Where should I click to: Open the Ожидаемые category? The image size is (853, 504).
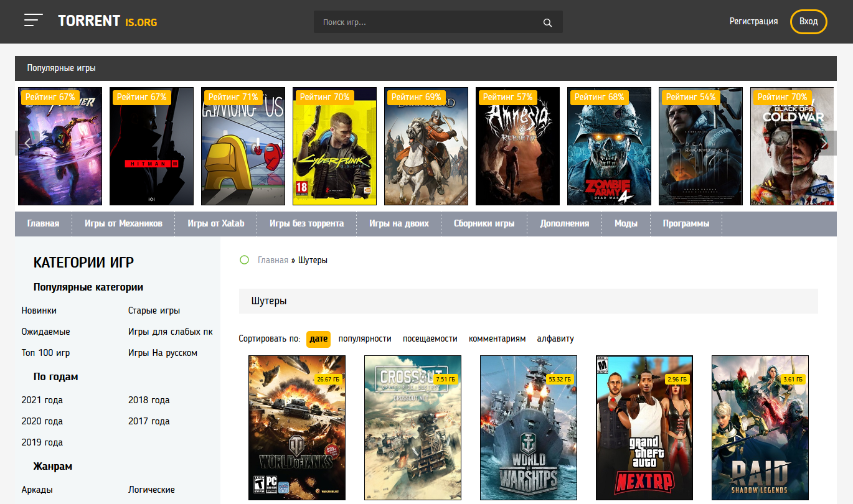click(x=45, y=332)
